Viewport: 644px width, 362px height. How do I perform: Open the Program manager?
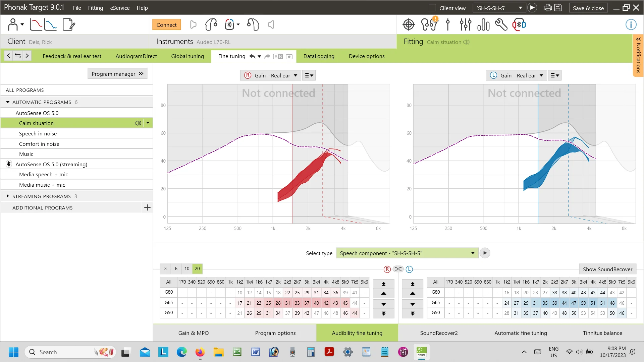(x=117, y=74)
